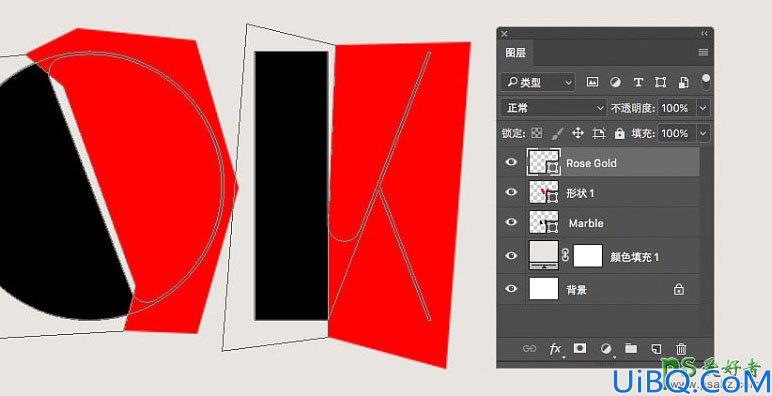
Task: Expand the fill slider arrow
Action: pyautogui.click(x=703, y=133)
